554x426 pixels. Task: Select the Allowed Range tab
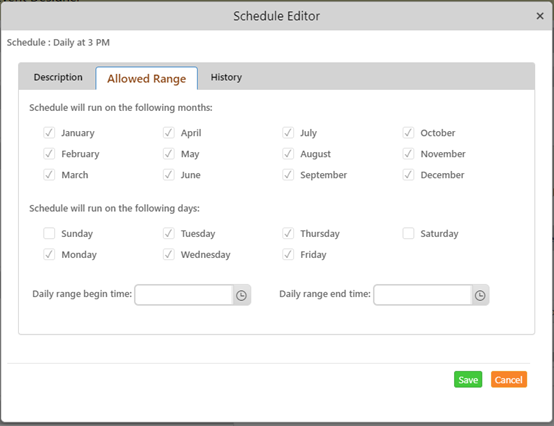[146, 78]
